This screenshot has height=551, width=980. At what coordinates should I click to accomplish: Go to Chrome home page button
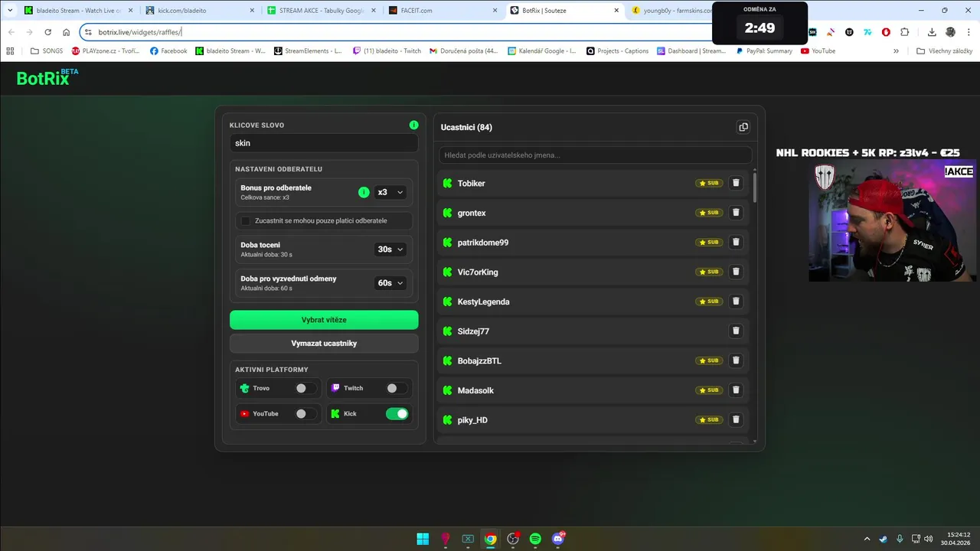[66, 32]
